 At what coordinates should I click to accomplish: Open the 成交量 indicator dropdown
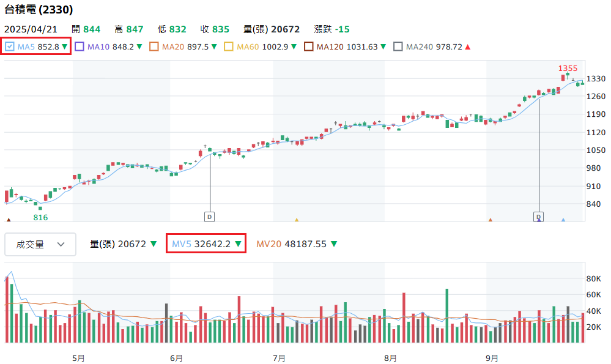[x=40, y=244]
